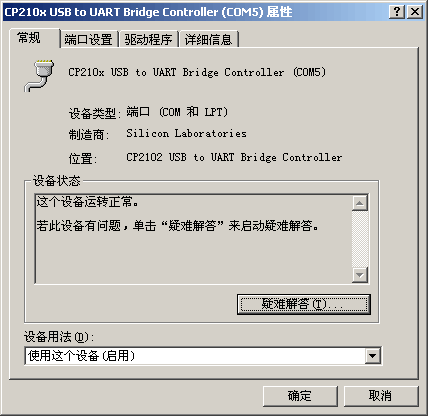This screenshot has height=416, width=428.
Task: Click the scroll down arrow in device status
Action: (360, 275)
